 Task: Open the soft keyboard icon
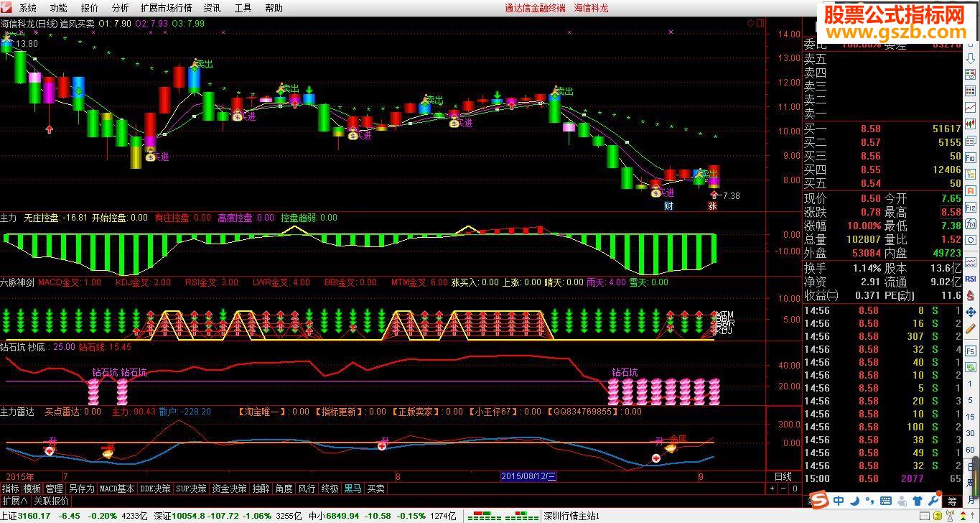click(886, 500)
